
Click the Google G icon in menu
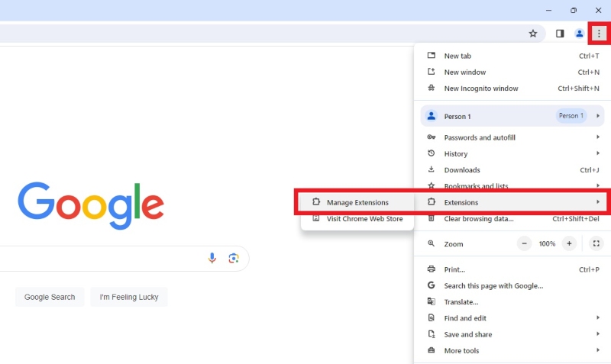pyautogui.click(x=431, y=285)
